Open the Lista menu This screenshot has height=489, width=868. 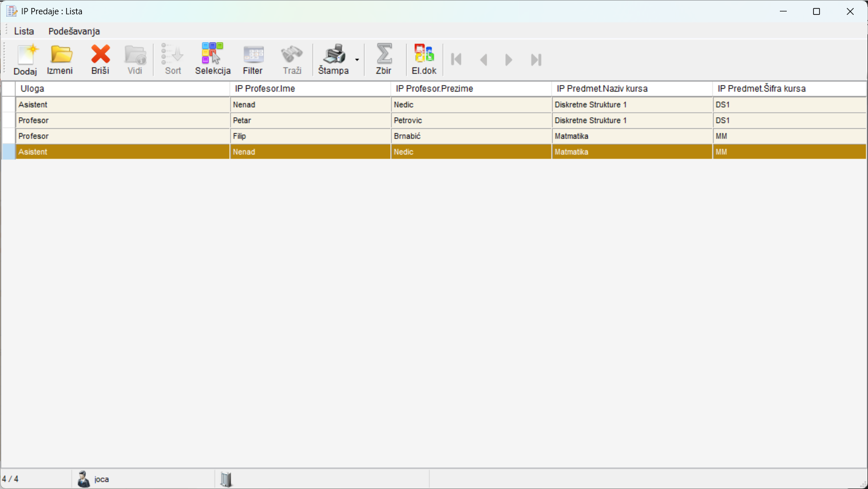pyautogui.click(x=24, y=31)
